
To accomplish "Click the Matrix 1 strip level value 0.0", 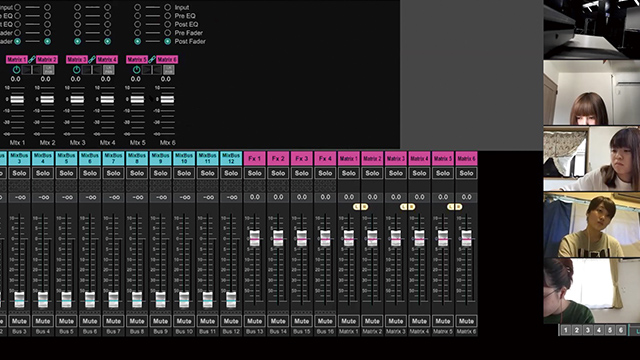I will point(349,197).
